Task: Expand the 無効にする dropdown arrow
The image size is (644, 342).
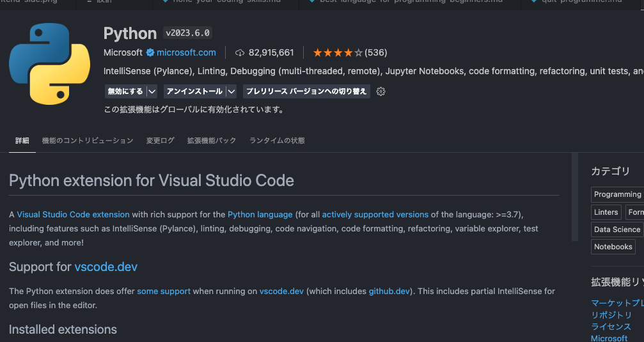Action: click(152, 91)
